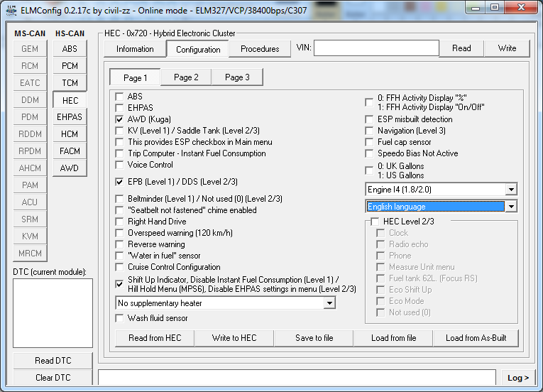Viewport: 543px width, 392px height.
Task: Open the English language dropdown
Action: (x=510, y=207)
